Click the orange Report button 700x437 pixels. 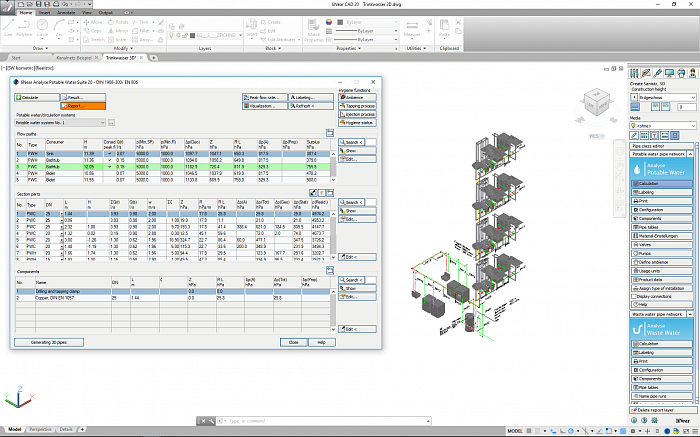83,106
